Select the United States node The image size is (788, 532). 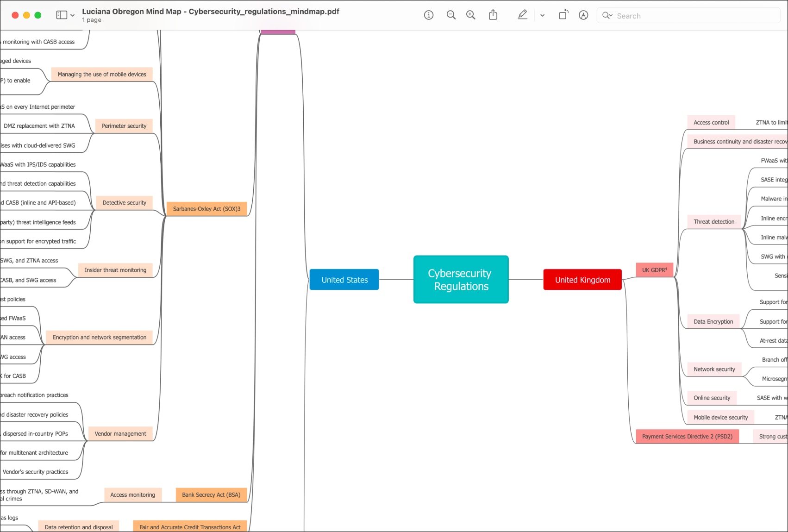[x=344, y=279]
